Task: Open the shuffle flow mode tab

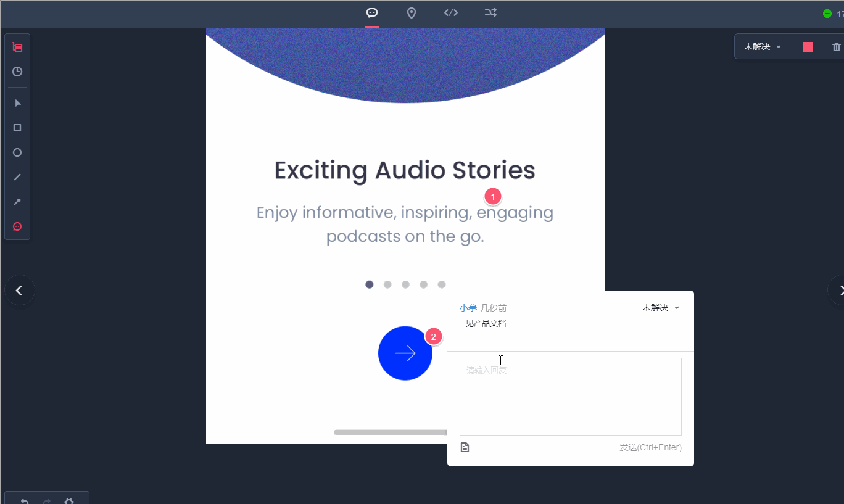Action: click(490, 13)
